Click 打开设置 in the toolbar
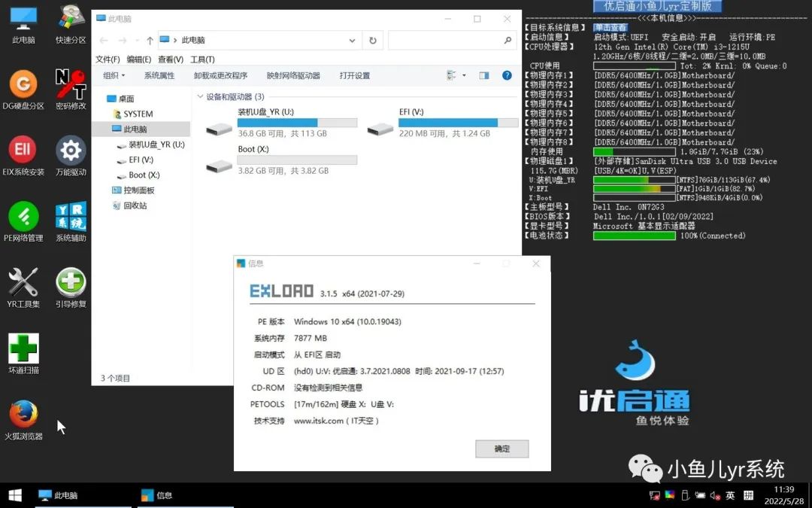812x508 pixels. tap(355, 75)
